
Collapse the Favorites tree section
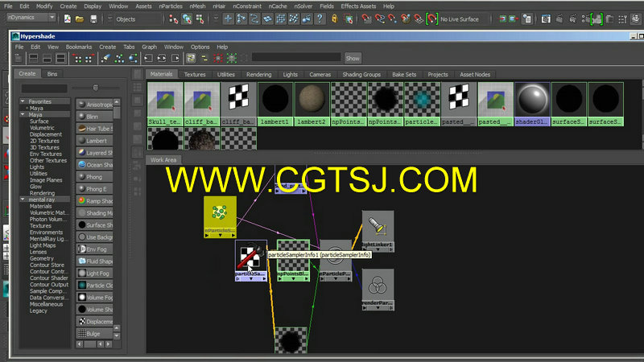click(23, 101)
